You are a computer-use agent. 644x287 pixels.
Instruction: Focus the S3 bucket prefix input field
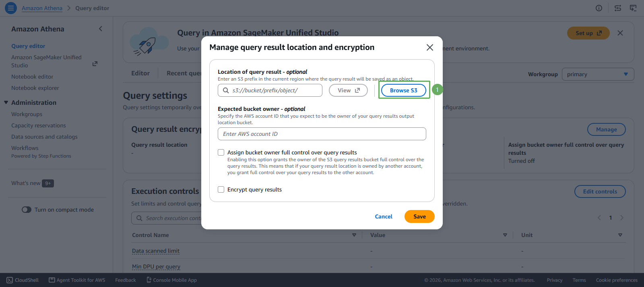270,90
